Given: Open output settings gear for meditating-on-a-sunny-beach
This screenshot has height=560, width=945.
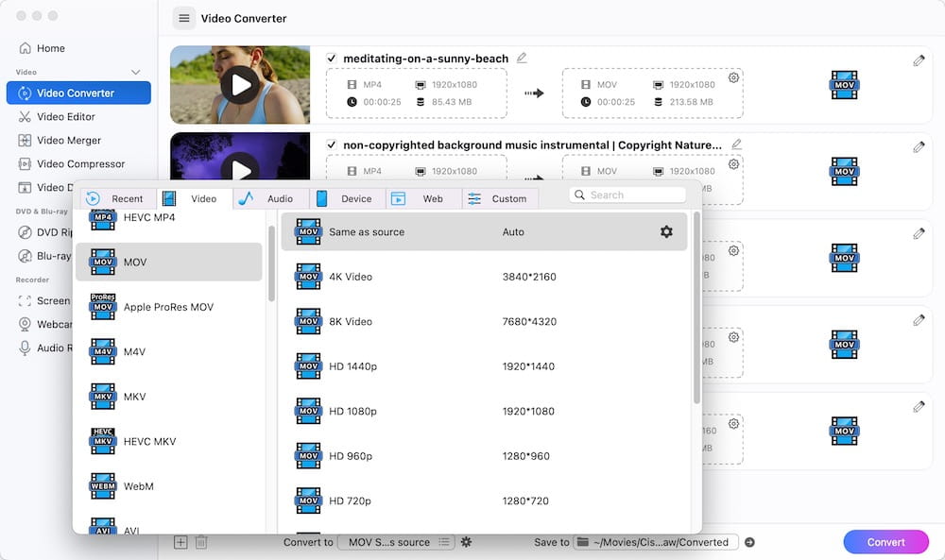Looking at the screenshot, I should click(733, 77).
